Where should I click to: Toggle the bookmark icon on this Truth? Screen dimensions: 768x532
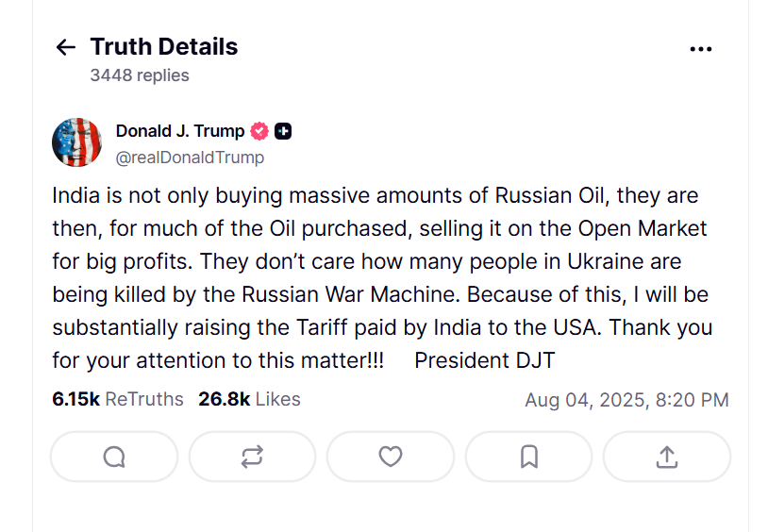tap(529, 457)
